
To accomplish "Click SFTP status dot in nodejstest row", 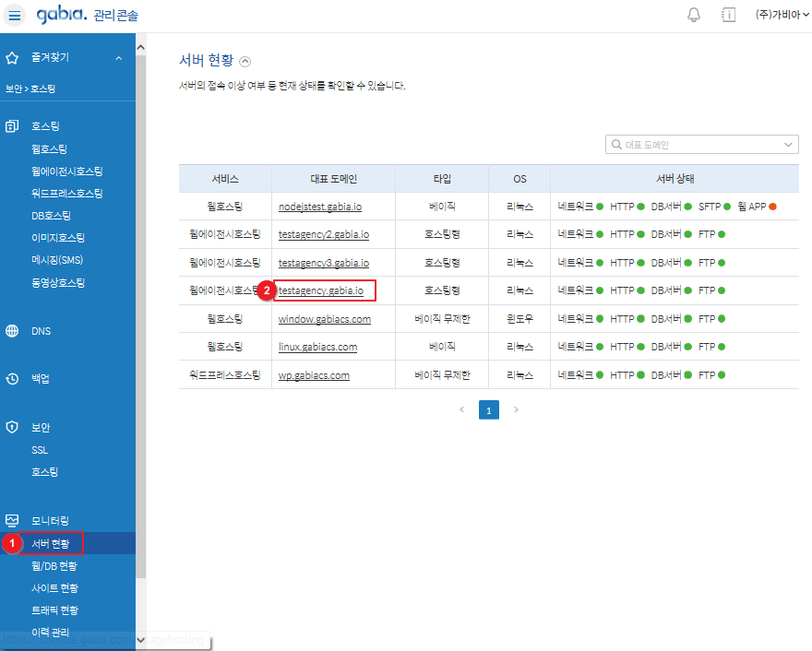I will (x=727, y=207).
